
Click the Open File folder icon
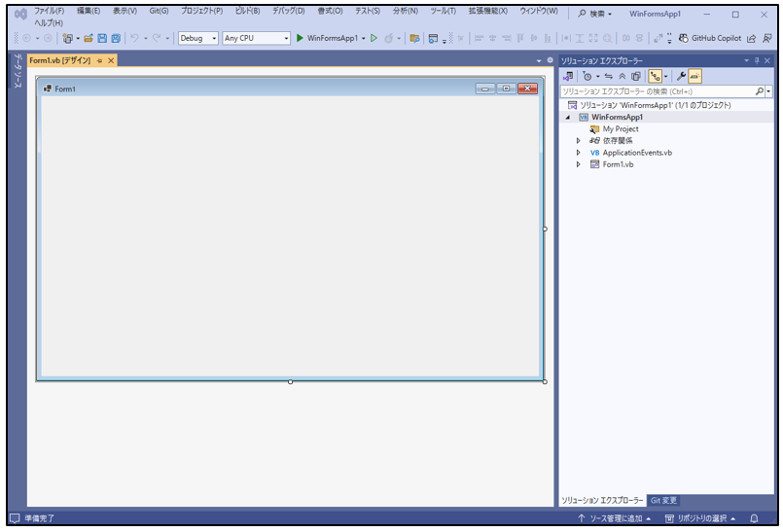89,39
